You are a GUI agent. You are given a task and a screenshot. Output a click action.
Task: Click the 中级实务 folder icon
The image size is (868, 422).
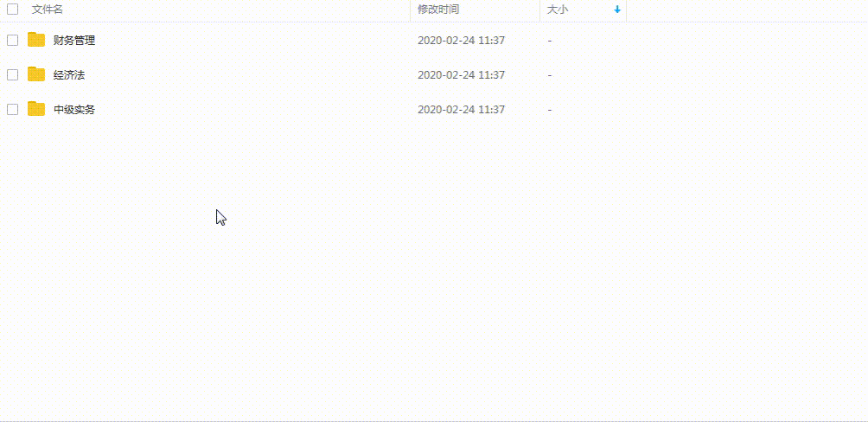(x=36, y=109)
